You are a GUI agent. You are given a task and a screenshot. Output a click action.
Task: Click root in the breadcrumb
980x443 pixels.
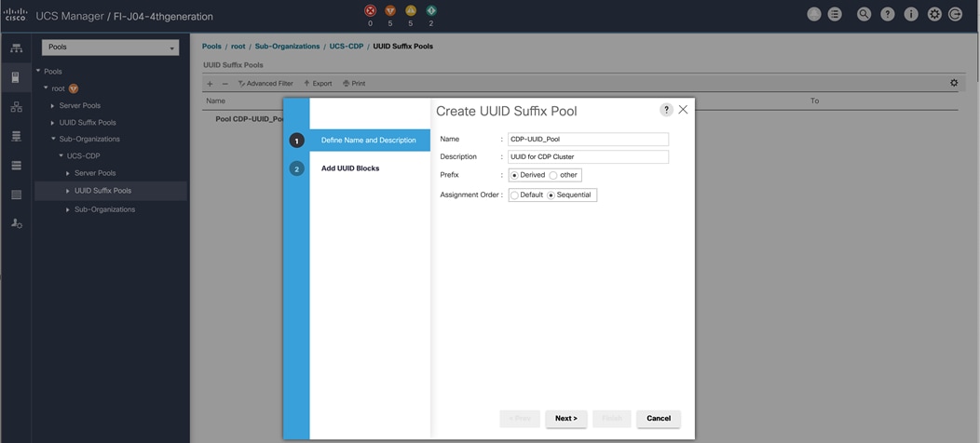[238, 47]
